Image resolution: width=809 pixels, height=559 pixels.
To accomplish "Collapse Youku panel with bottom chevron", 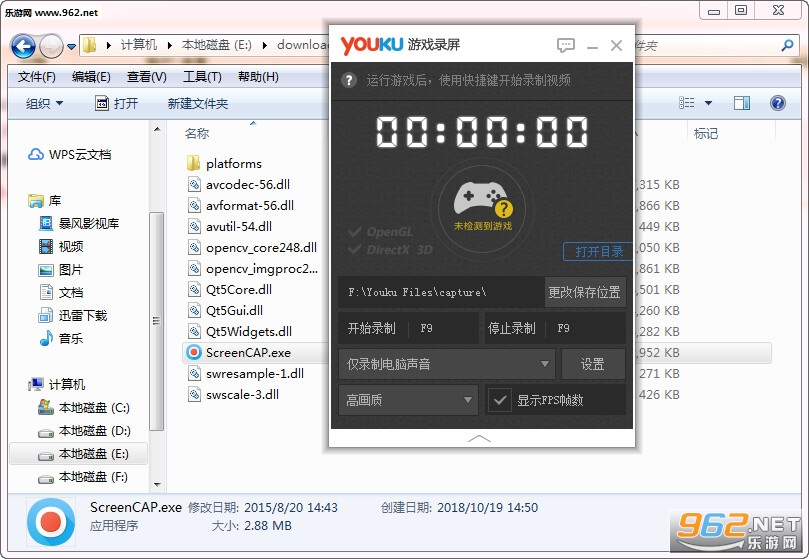I will 479,439.
